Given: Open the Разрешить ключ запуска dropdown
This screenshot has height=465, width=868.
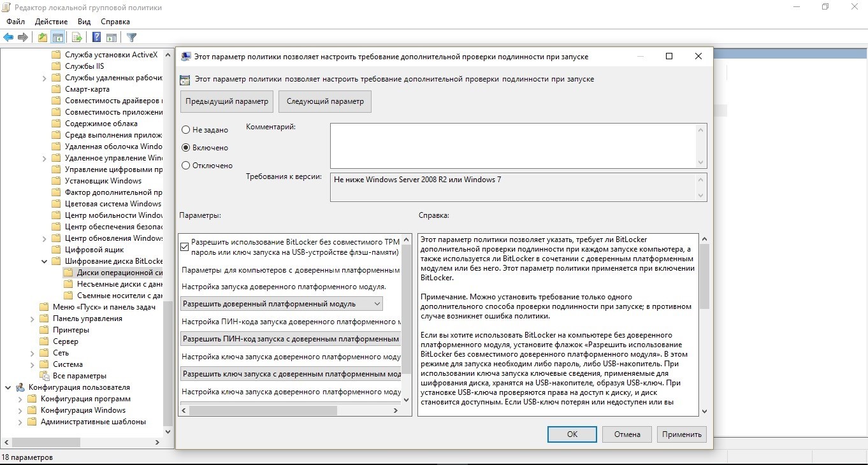Looking at the screenshot, I should (291, 374).
